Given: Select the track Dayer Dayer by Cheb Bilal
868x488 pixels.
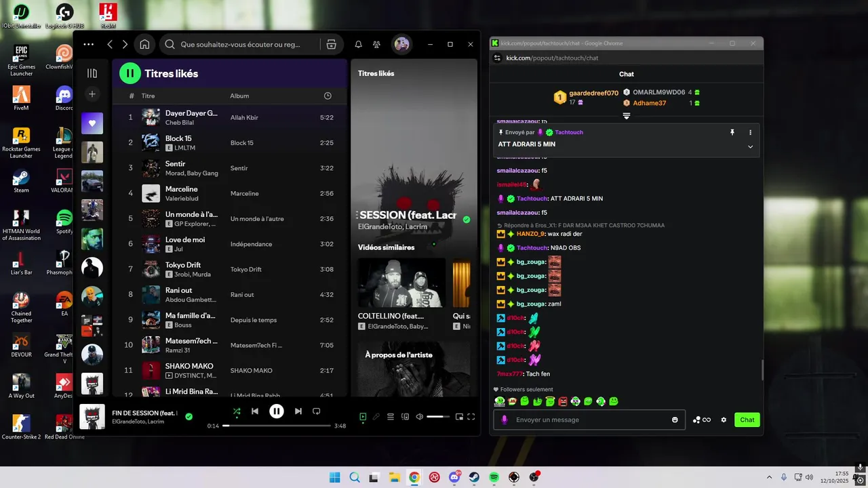Looking at the screenshot, I should 230,117.
